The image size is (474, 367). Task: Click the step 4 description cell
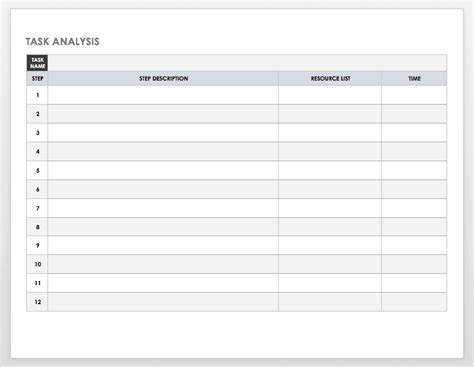click(163, 152)
